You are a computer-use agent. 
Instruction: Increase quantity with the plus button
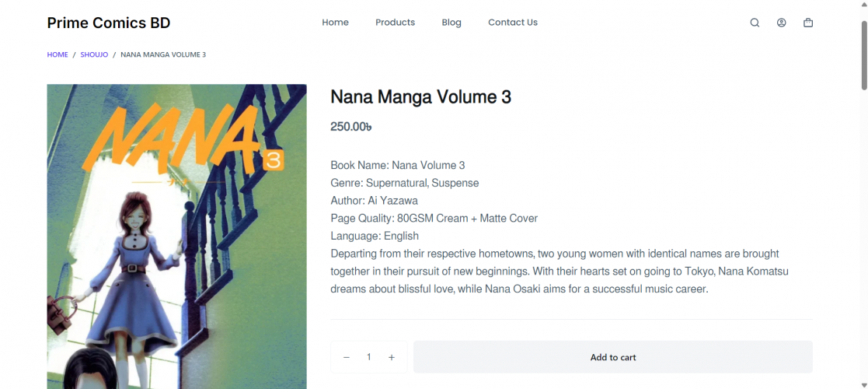click(x=392, y=357)
